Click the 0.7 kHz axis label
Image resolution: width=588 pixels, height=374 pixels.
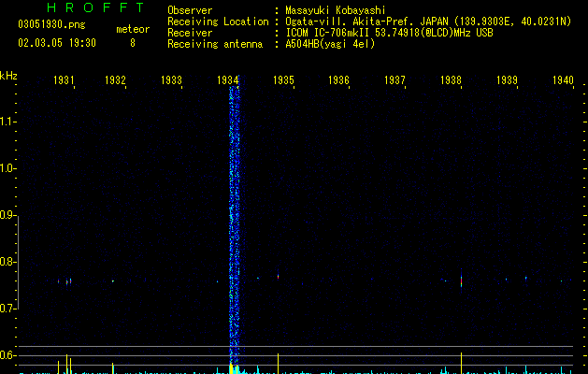click(x=7, y=309)
